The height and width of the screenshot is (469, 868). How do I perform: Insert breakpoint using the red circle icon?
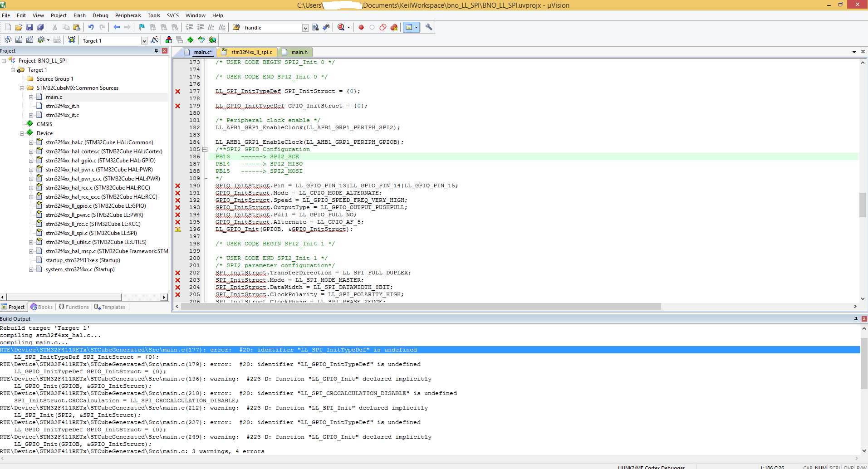click(361, 28)
